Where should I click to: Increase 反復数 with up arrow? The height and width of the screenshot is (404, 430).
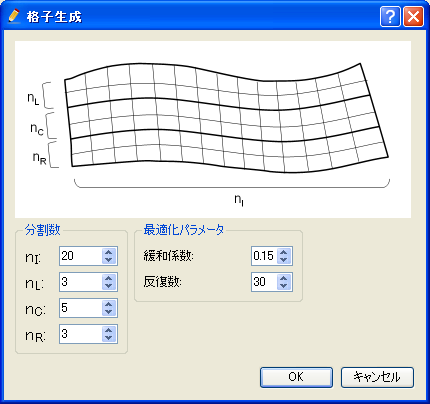284,278
